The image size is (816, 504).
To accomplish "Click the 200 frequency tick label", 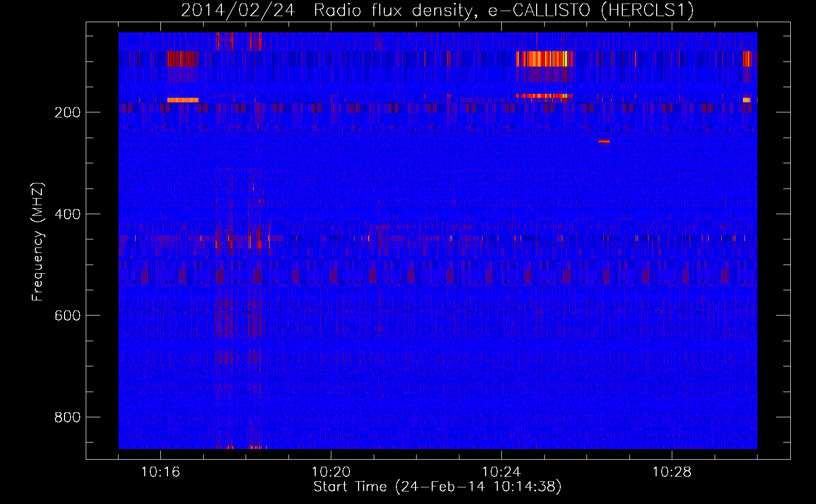I will point(68,112).
